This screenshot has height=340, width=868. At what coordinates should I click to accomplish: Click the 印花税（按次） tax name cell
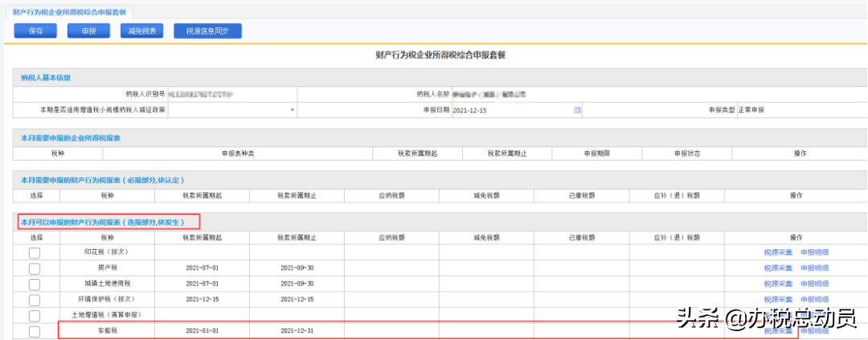coord(107,252)
